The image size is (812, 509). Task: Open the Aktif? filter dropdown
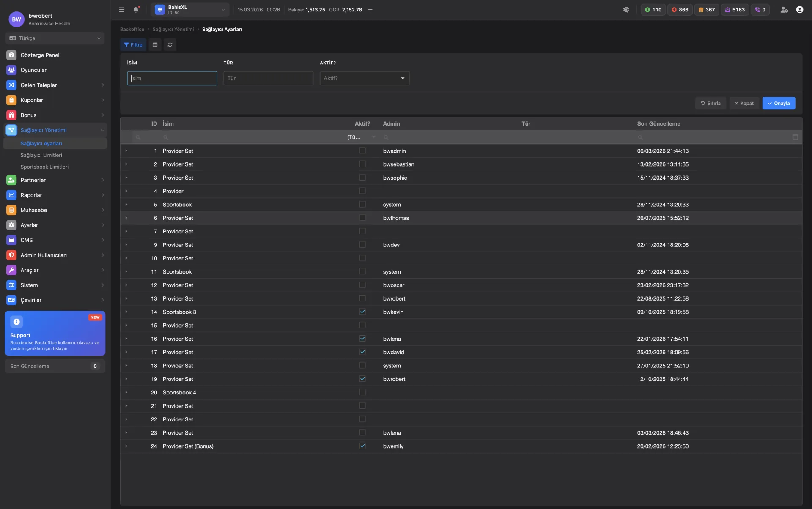click(x=365, y=78)
